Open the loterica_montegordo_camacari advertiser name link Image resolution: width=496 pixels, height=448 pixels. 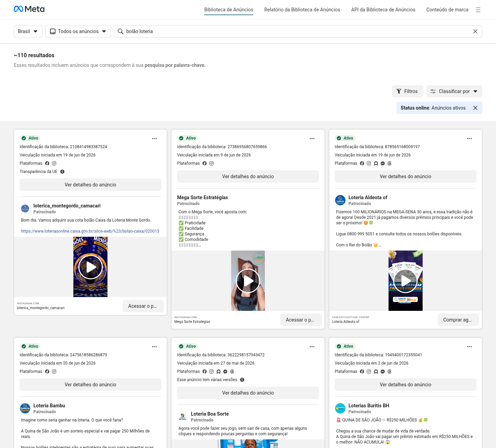pyautogui.click(x=67, y=206)
